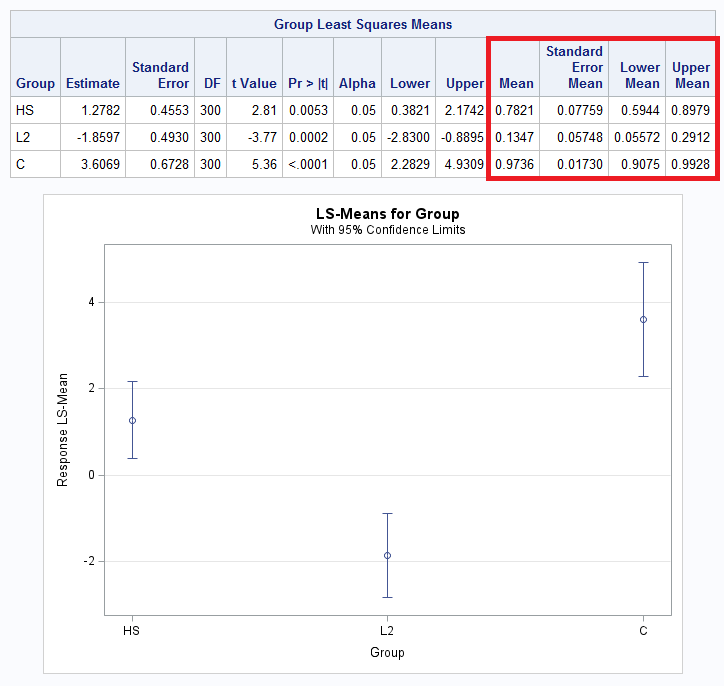The height and width of the screenshot is (686, 724).
Task: Click the t Value column header
Action: (254, 83)
